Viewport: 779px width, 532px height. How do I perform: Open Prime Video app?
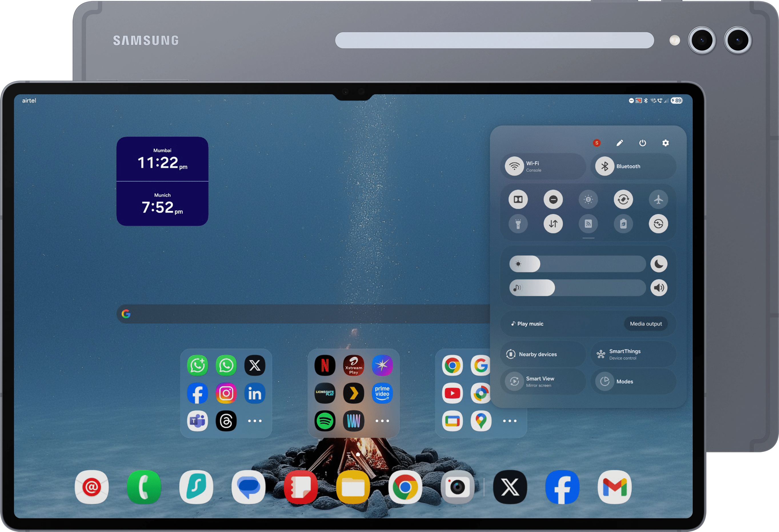382,393
